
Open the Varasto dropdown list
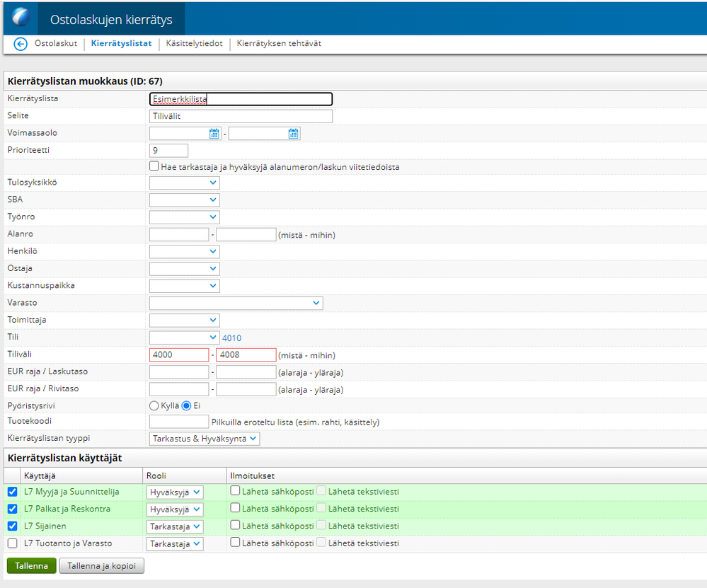(236, 303)
